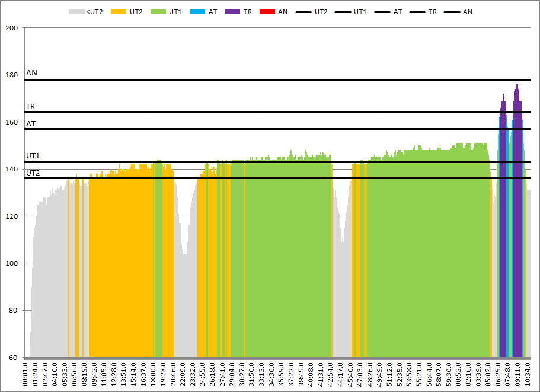
Task: Click the 10:34.0 time label on the horizontal axis
Action: tap(528, 374)
